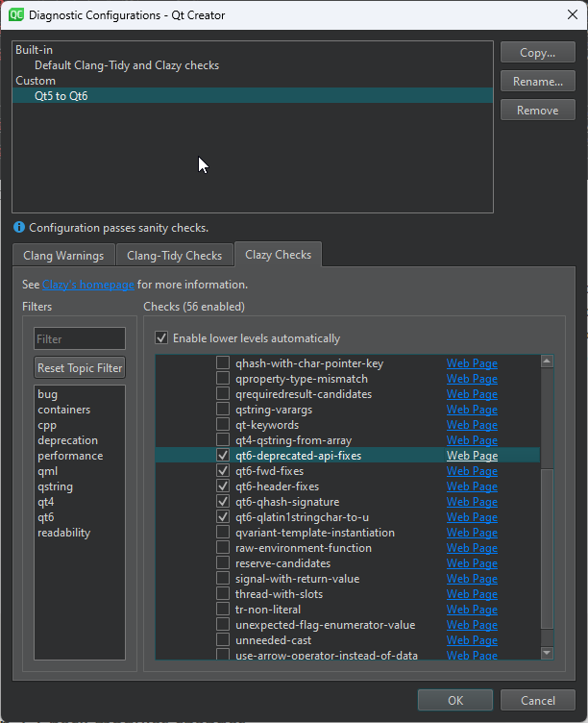The image size is (588, 723).
Task: Click the Reset Topic Filter button
Action: [80, 367]
